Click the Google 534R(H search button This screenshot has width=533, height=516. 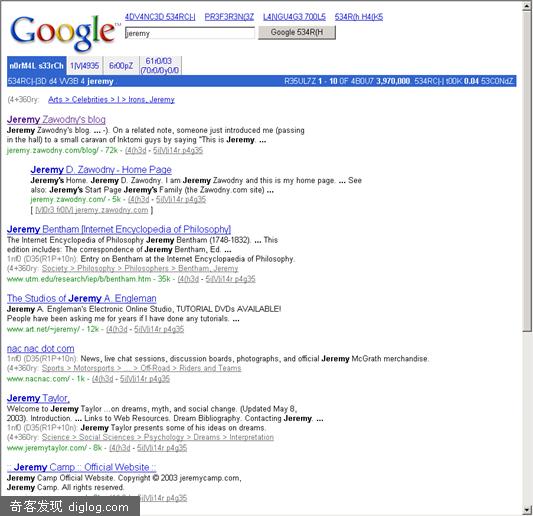(x=297, y=33)
